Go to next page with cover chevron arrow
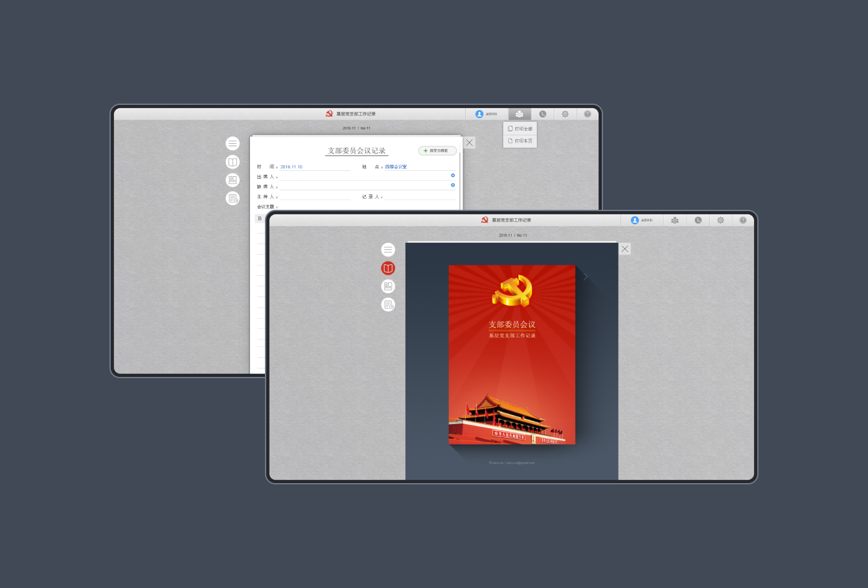 pyautogui.click(x=586, y=277)
